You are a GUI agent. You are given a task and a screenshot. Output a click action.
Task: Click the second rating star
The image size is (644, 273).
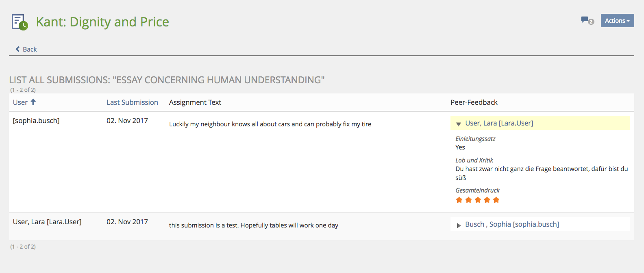[468, 200]
